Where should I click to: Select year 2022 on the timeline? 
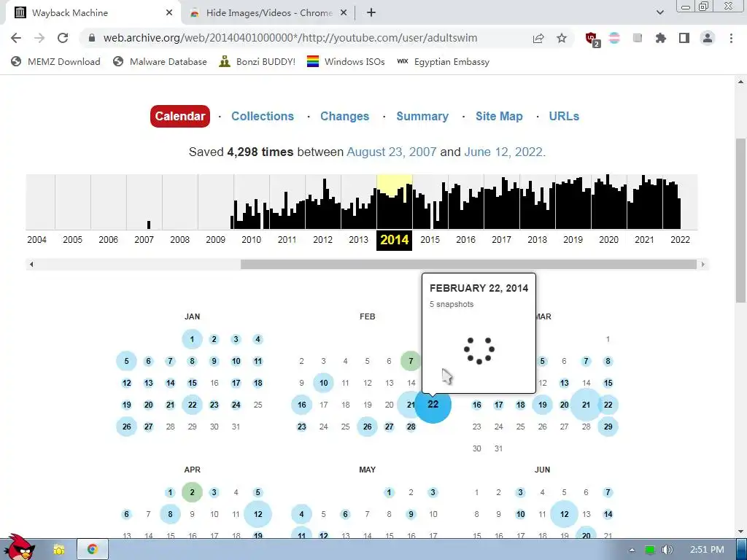click(680, 239)
